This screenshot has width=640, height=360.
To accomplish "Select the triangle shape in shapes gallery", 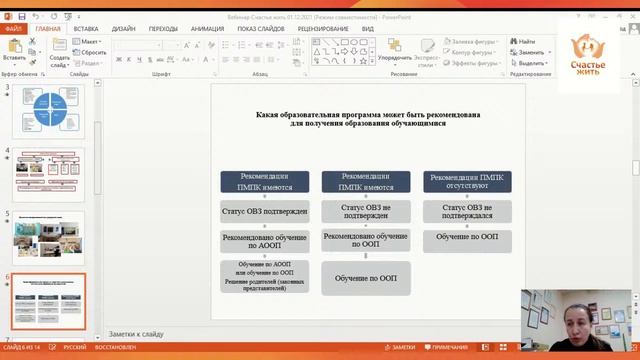I will click(317, 51).
